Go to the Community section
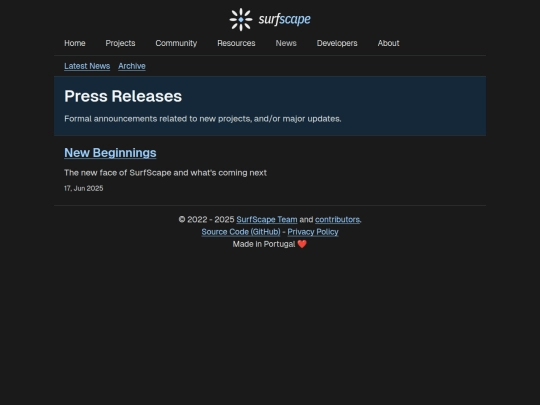 pos(176,43)
